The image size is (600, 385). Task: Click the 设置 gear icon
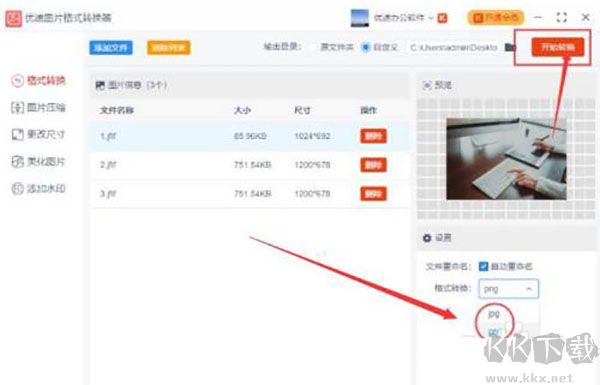point(427,238)
